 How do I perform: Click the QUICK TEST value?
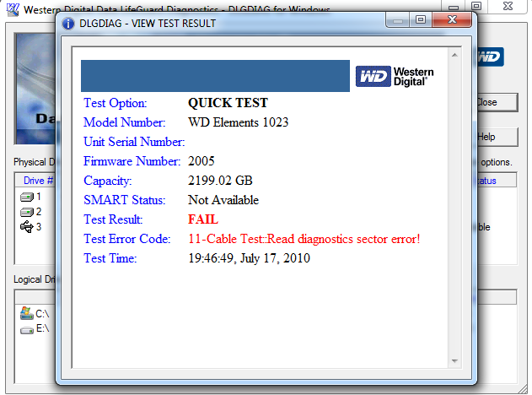pos(228,103)
